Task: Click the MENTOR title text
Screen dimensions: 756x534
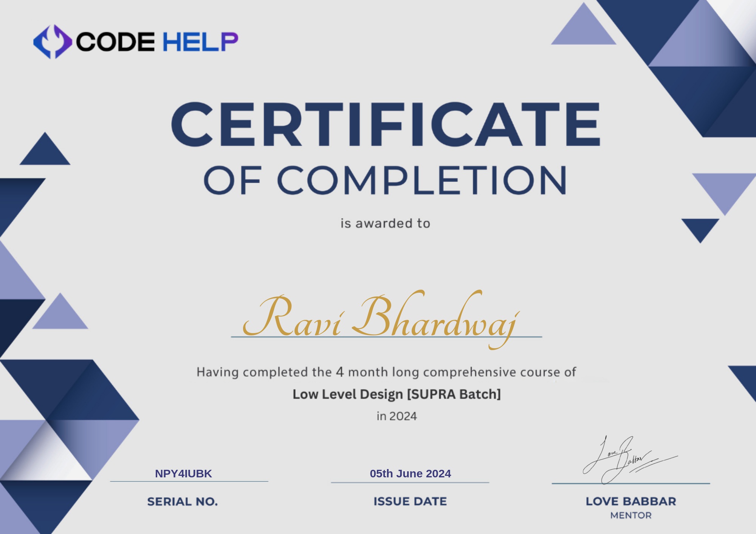Action: [x=631, y=515]
